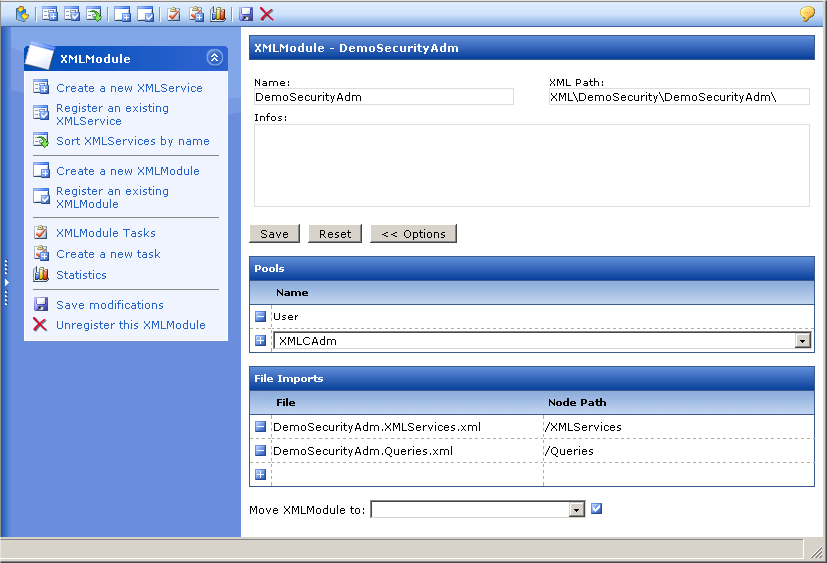
Task: Click the Infos text area
Action: [531, 165]
